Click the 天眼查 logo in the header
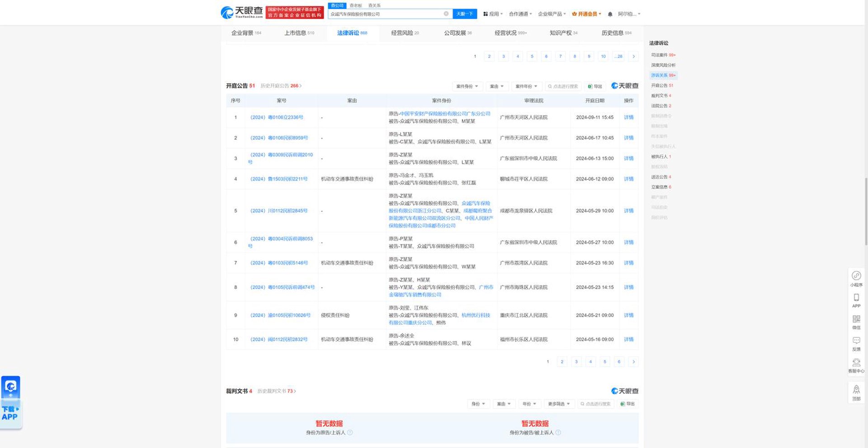 coord(241,12)
